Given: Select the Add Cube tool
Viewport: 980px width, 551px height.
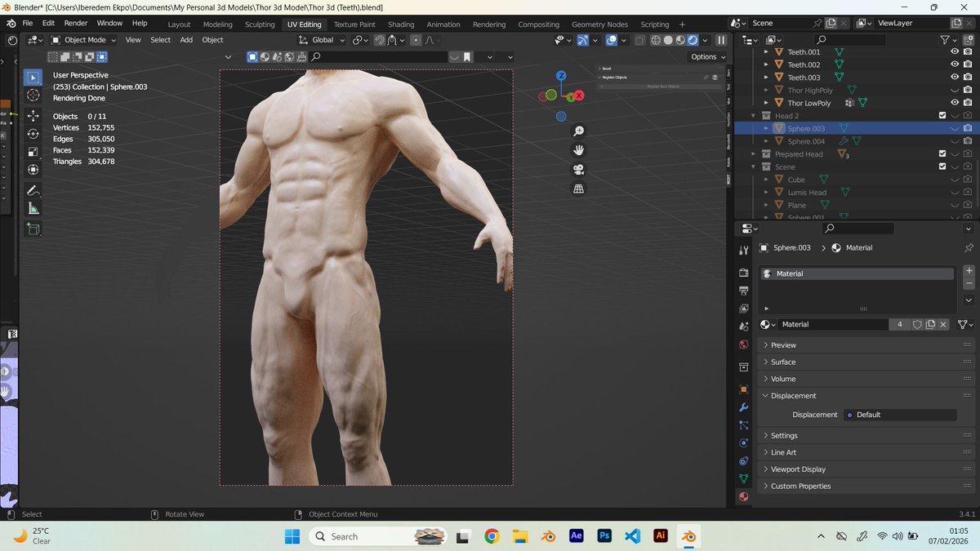Looking at the screenshot, I should [33, 229].
